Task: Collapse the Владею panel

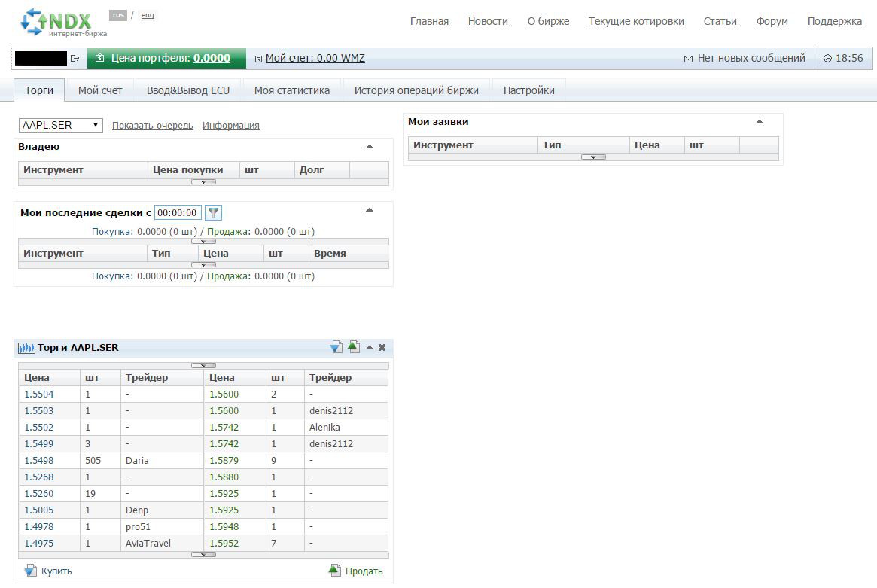Action: (369, 147)
